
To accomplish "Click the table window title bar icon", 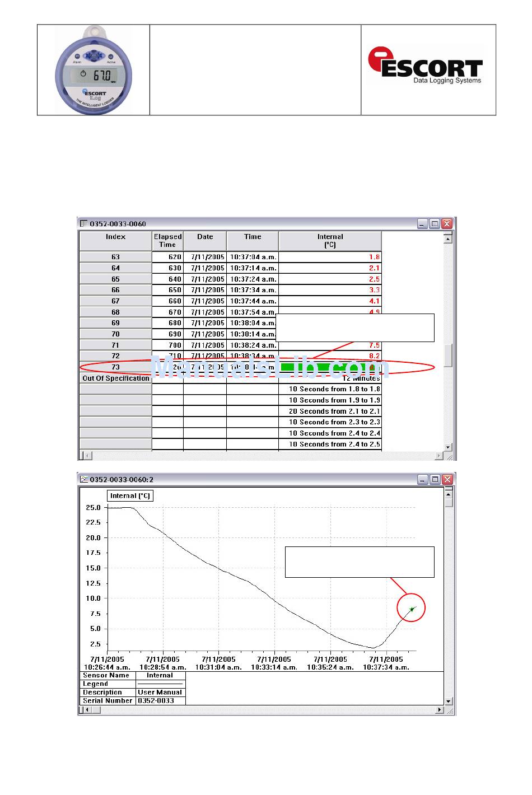I will (x=83, y=224).
